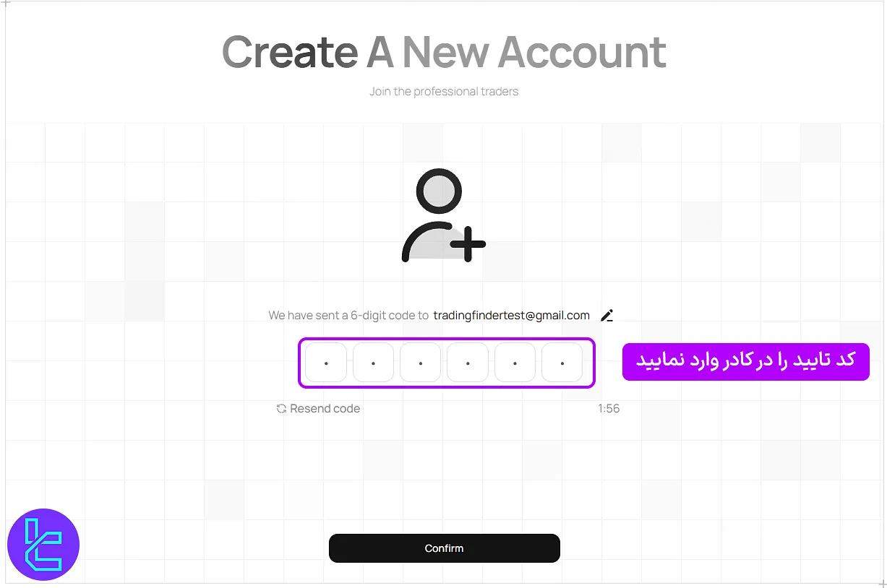Open the purple TradingFinder logo badge

(x=43, y=545)
